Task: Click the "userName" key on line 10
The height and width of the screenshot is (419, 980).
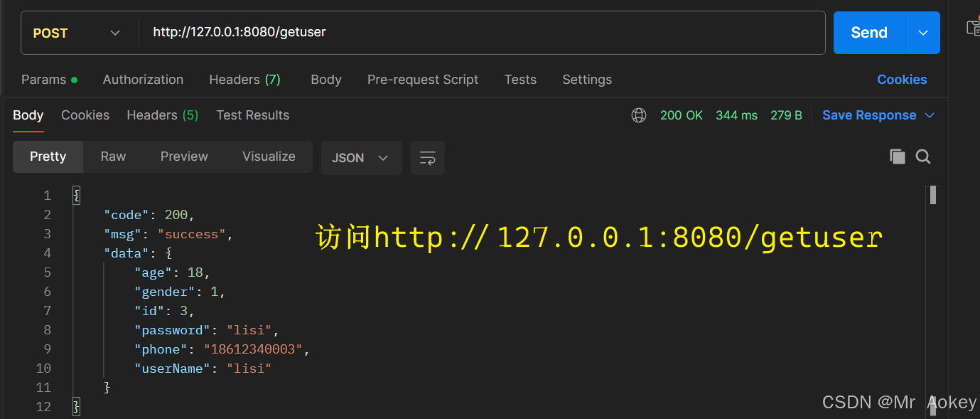Action: (173, 368)
